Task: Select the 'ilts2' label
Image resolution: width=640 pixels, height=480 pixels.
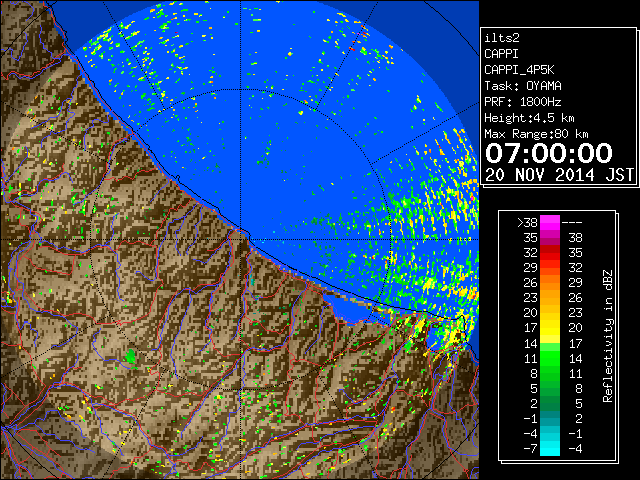Action: point(502,38)
